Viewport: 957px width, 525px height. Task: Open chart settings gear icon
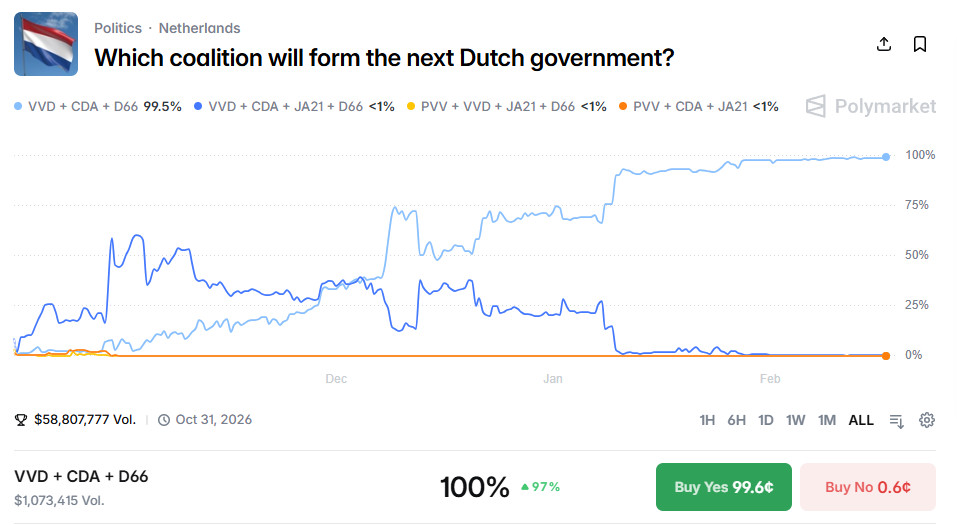[x=927, y=420]
